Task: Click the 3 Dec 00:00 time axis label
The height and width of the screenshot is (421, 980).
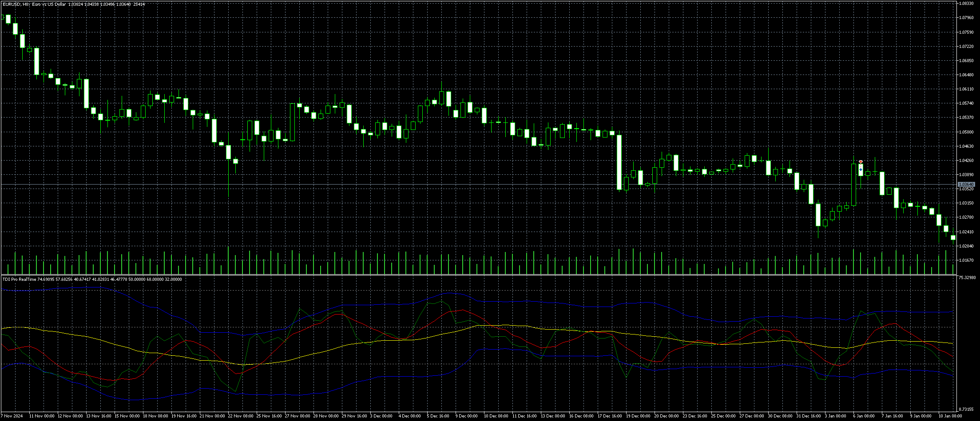Action: coord(381,416)
